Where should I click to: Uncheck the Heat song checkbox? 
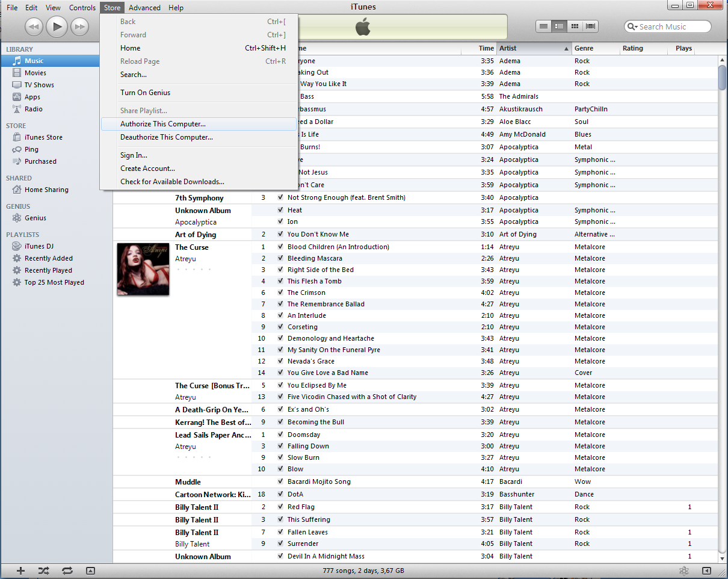tap(280, 210)
